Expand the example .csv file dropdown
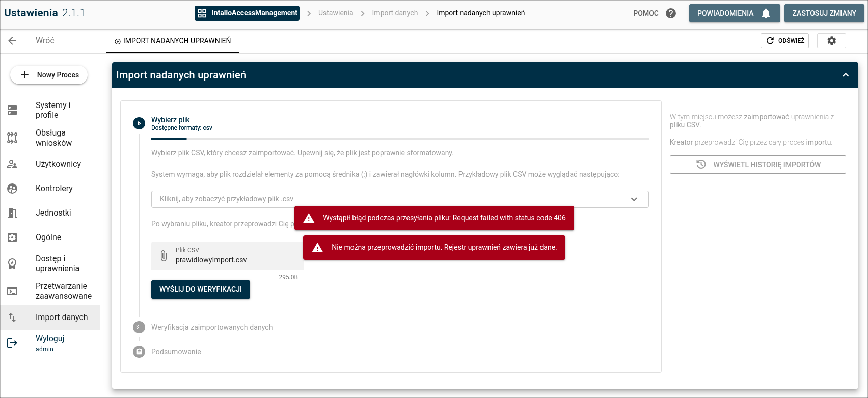Image resolution: width=868 pixels, height=398 pixels. click(634, 199)
